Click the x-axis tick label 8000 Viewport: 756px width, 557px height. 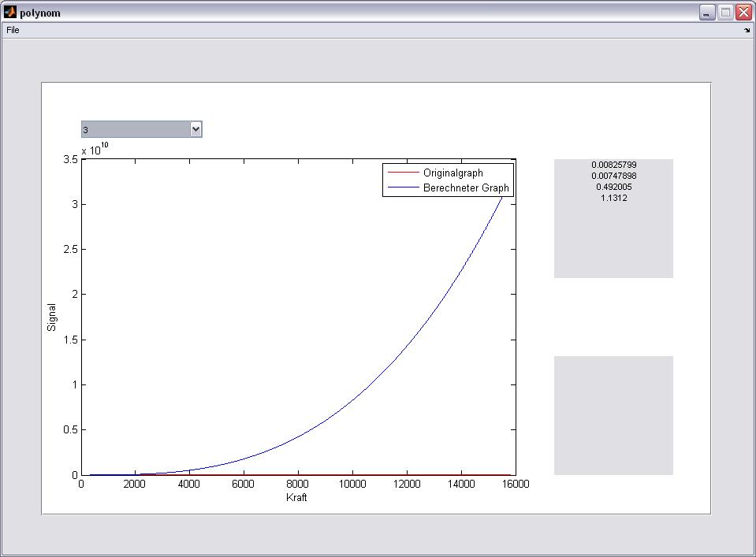click(297, 485)
